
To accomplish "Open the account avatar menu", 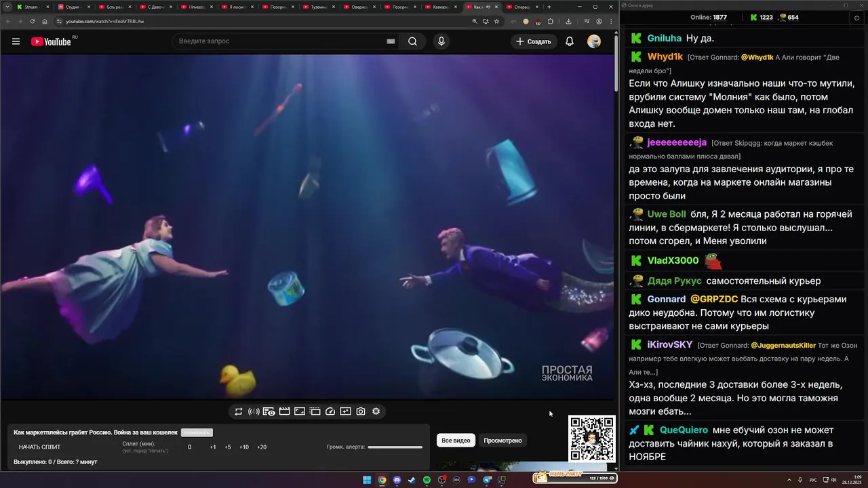I will pyautogui.click(x=594, y=41).
